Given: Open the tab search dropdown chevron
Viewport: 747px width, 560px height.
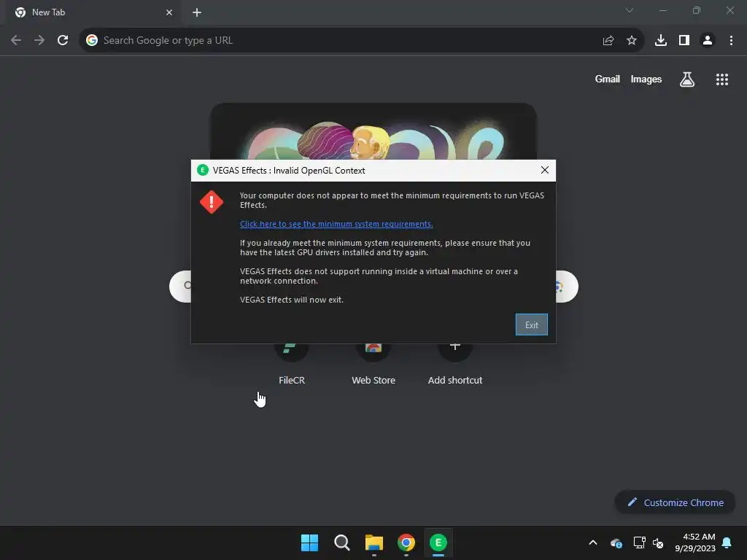Looking at the screenshot, I should tap(630, 10).
